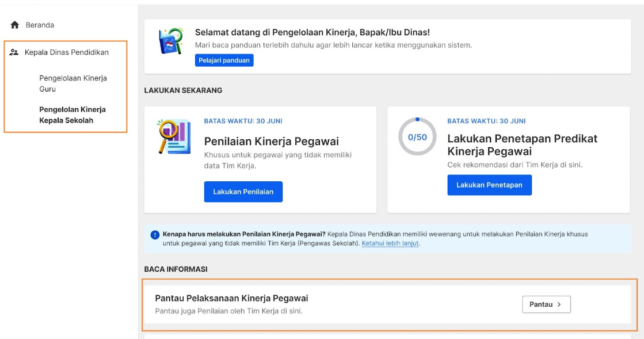Screen dimensions: 644x339
Task: Click the chevron arrow inside Pantau button
Action: tap(559, 304)
